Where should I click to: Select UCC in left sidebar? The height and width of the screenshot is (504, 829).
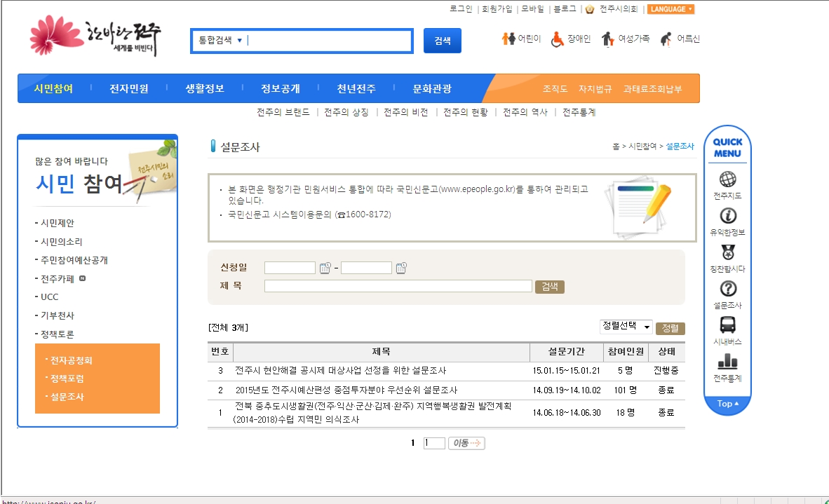click(49, 297)
